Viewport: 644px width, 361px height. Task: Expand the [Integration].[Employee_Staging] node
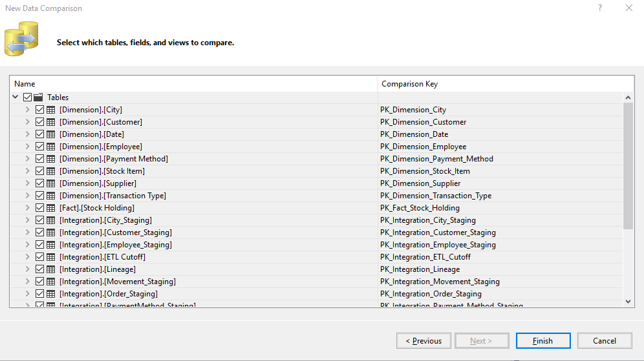pos(27,245)
